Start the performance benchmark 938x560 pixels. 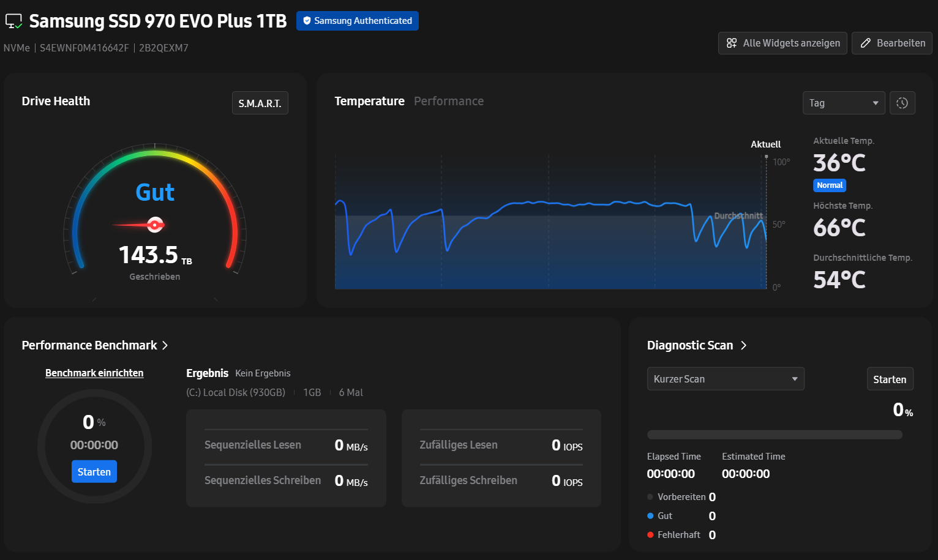[x=94, y=472]
